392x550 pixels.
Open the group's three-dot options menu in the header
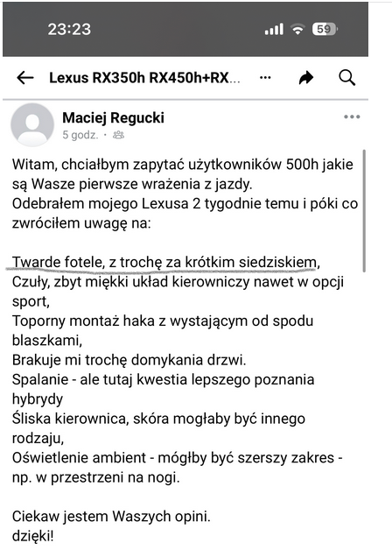265,78
